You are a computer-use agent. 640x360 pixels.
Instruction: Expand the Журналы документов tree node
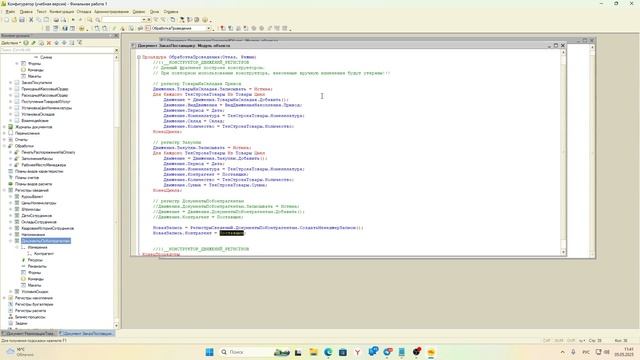(x=4, y=127)
